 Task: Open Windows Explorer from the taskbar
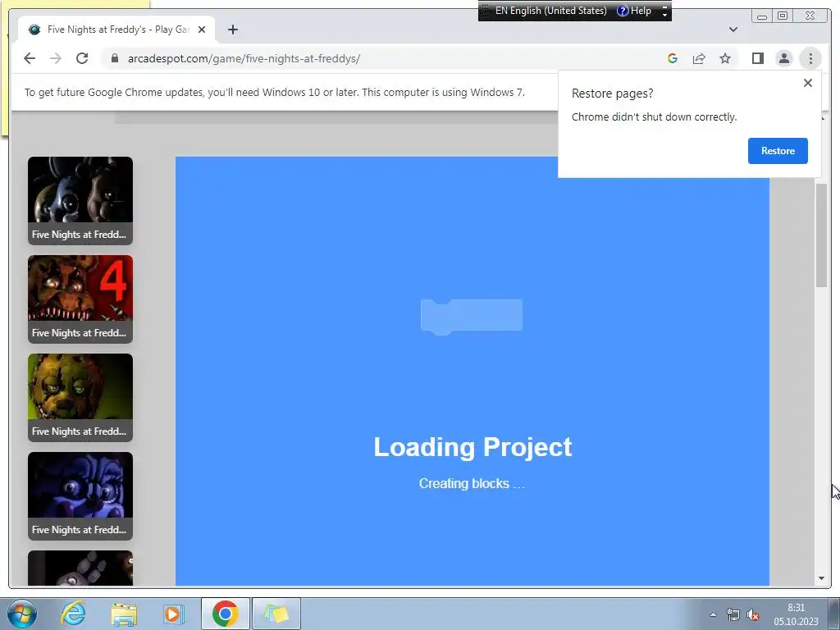(x=124, y=614)
